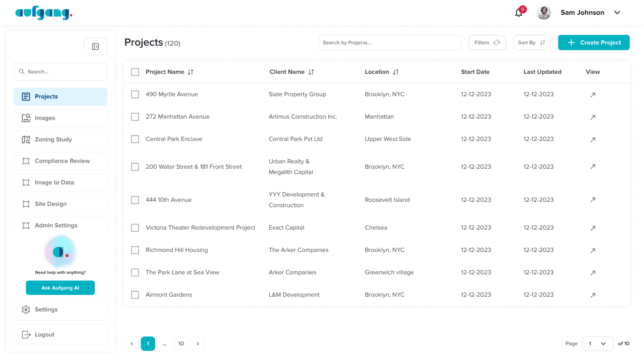Collapse the sidebar panel icon

pyautogui.click(x=95, y=46)
